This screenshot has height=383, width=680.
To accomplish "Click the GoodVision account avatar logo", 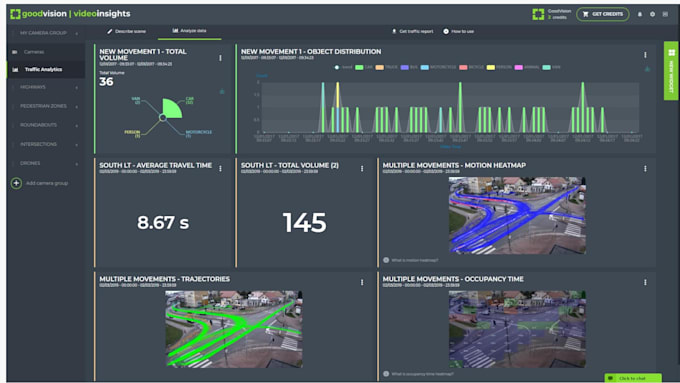I will (x=538, y=14).
